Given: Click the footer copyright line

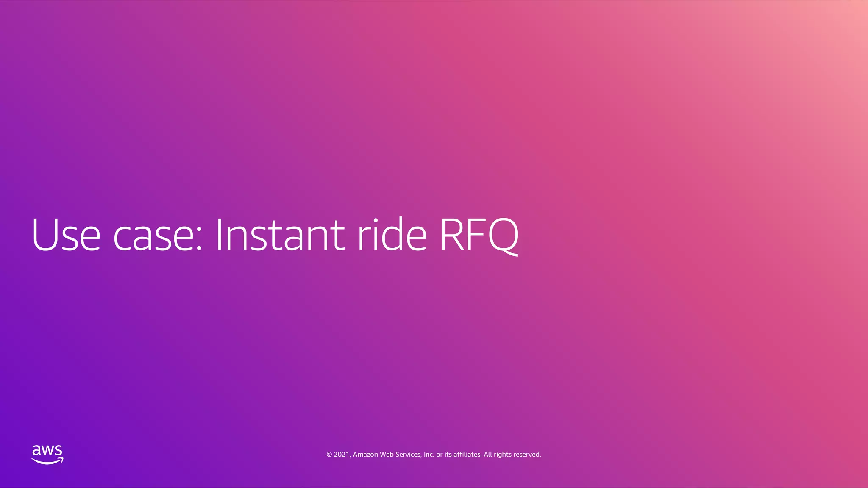Looking at the screenshot, I should (x=434, y=455).
